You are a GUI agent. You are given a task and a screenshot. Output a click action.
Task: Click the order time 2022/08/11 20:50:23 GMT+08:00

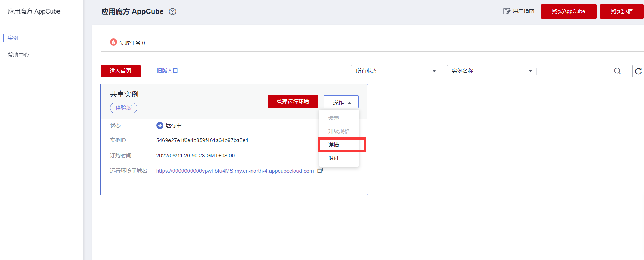195,156
